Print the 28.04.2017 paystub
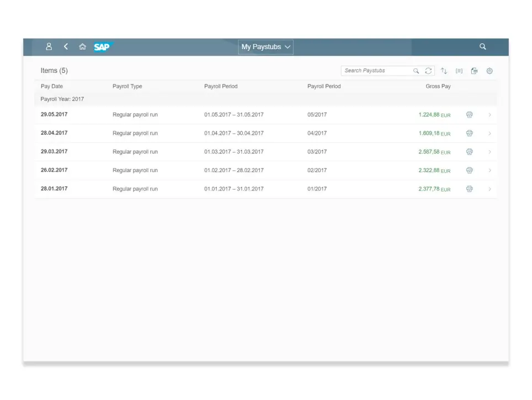This screenshot has width=532, height=400. point(470,134)
